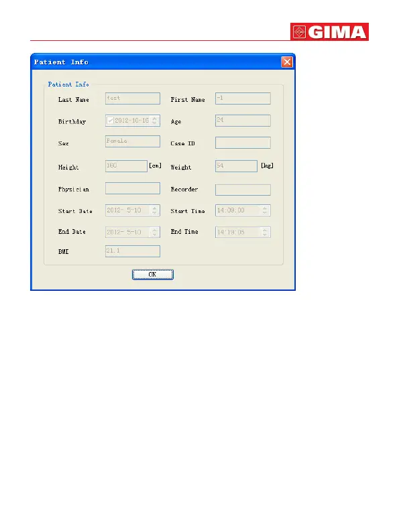Click the Sex field showing Female

(132, 141)
